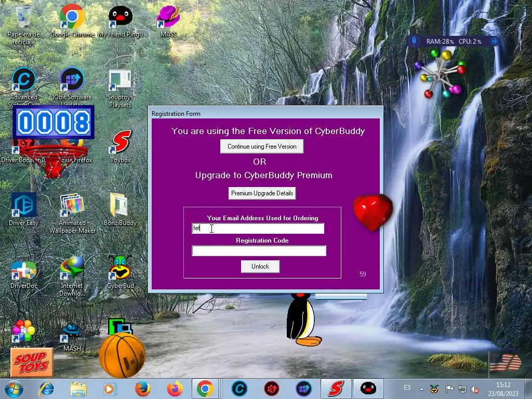
Task: Click the 0008 score counter
Action: pyautogui.click(x=54, y=122)
